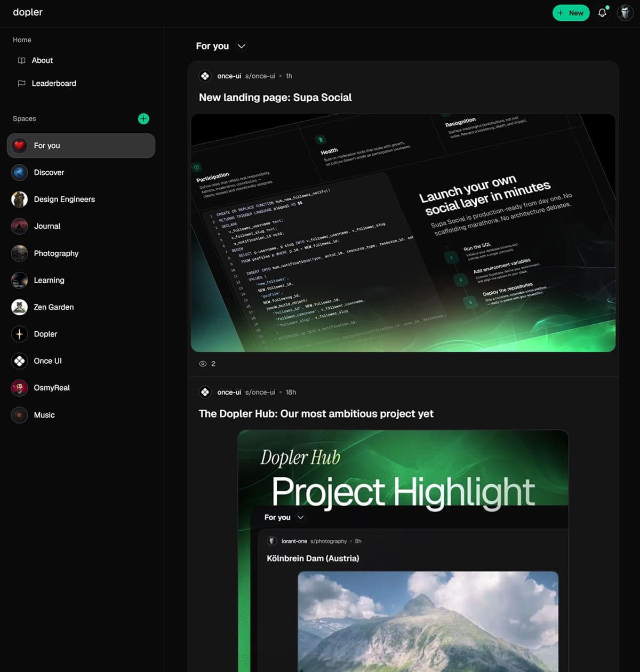
Task: Click the New button
Action: pos(570,13)
